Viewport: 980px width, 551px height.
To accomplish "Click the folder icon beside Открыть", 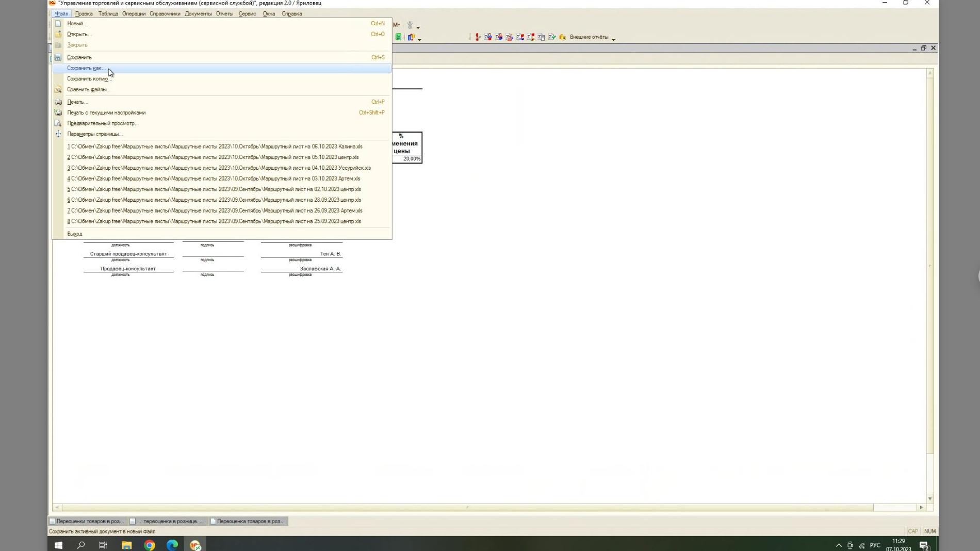I will click(58, 34).
